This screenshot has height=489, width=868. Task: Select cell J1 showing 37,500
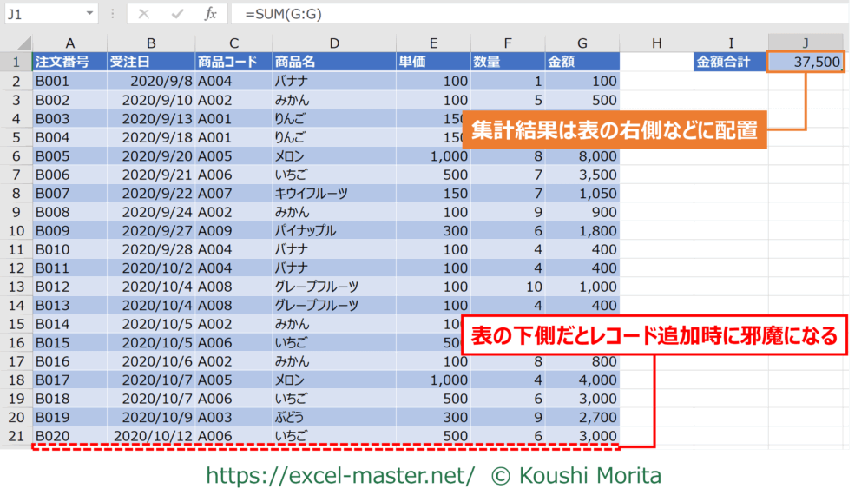tap(806, 62)
